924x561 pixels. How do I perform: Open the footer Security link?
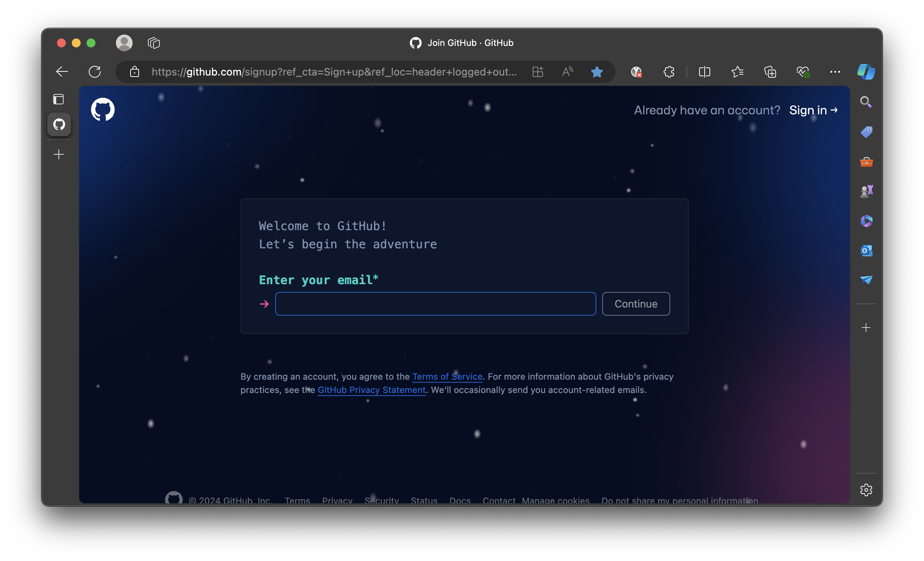pyautogui.click(x=381, y=500)
